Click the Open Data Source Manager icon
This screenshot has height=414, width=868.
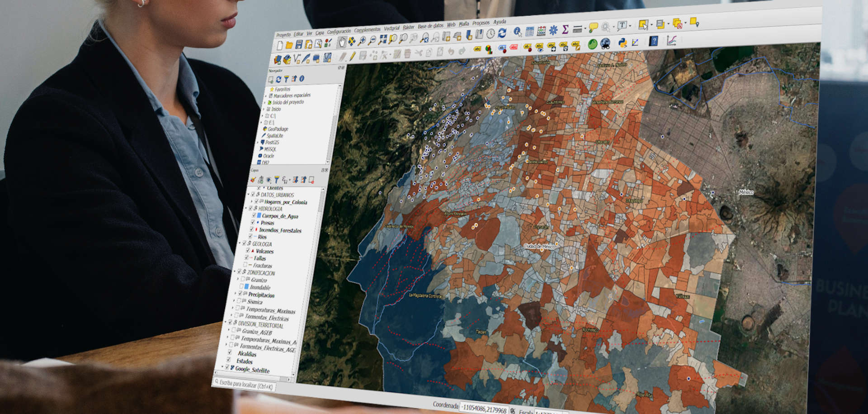pos(278,59)
